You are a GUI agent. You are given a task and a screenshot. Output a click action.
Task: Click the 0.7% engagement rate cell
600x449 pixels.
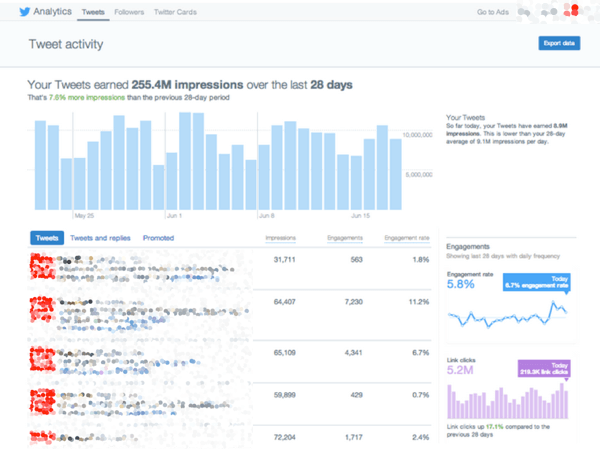click(x=421, y=395)
